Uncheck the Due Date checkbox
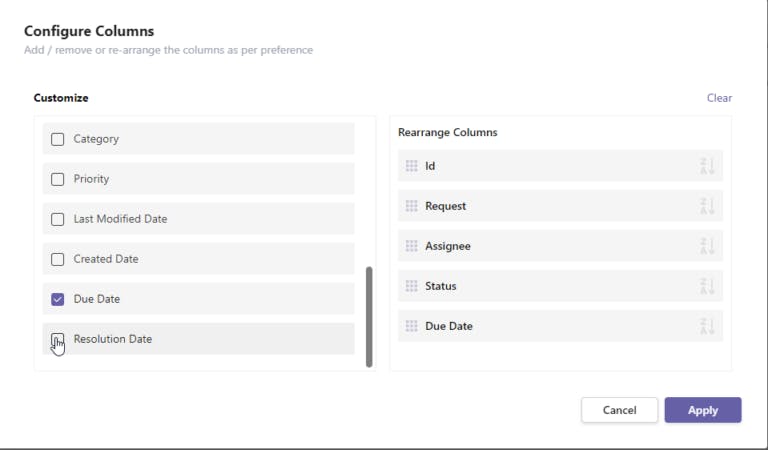The width and height of the screenshot is (768, 450). tap(58, 299)
